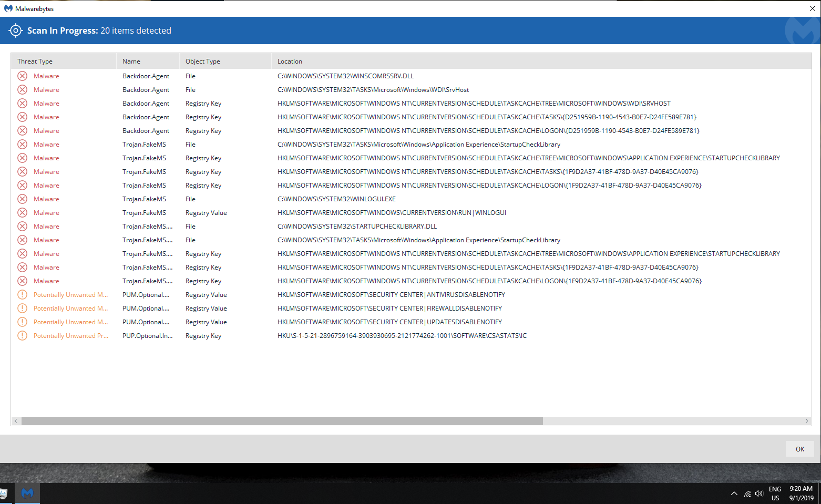Click the warning icon on the FIREWALLDISABLENOTIFY row
This screenshot has height=504, width=821.
pos(23,308)
